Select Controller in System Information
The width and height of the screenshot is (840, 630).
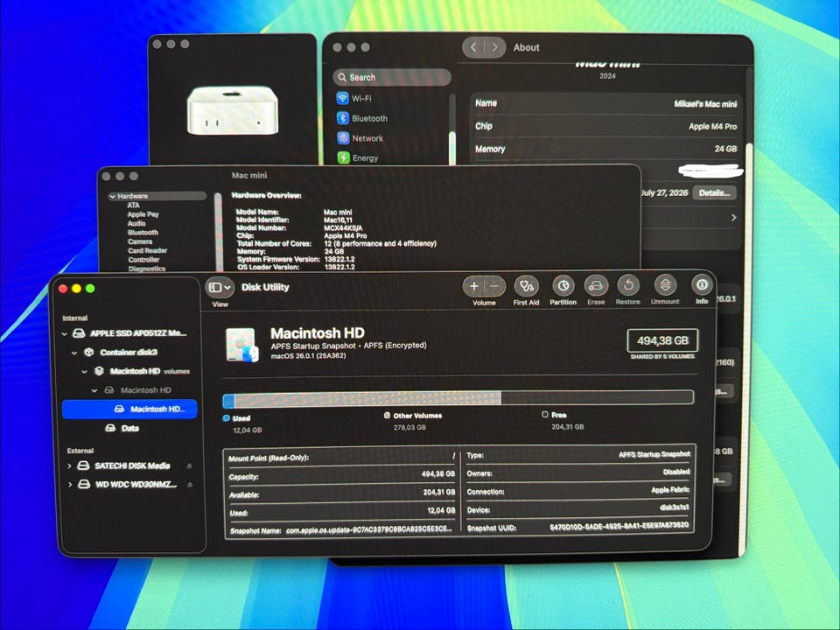[x=143, y=260]
